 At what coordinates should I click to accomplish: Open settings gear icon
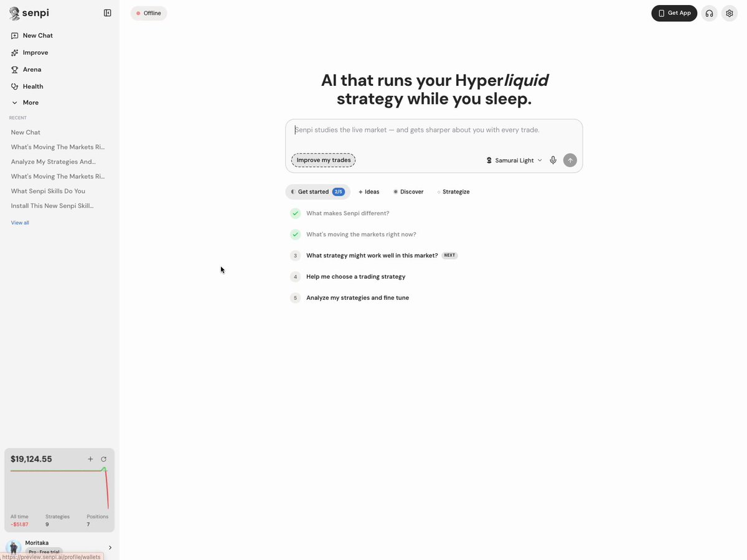(x=730, y=13)
